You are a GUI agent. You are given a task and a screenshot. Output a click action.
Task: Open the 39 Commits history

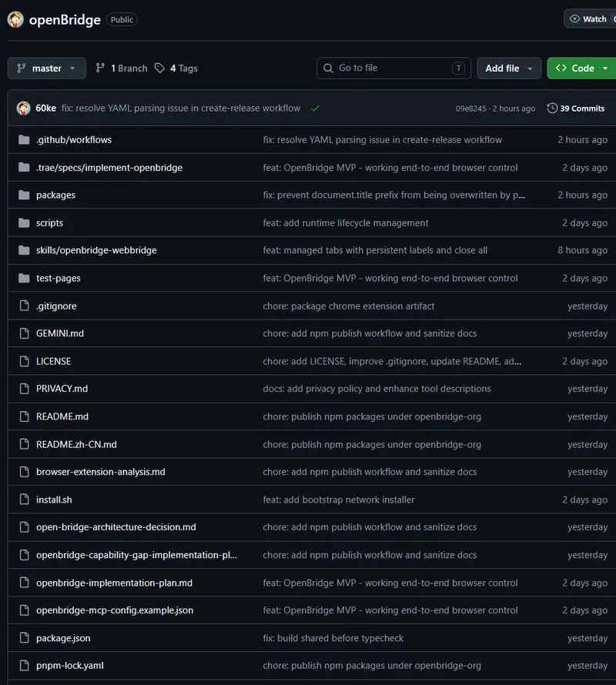[576, 109]
